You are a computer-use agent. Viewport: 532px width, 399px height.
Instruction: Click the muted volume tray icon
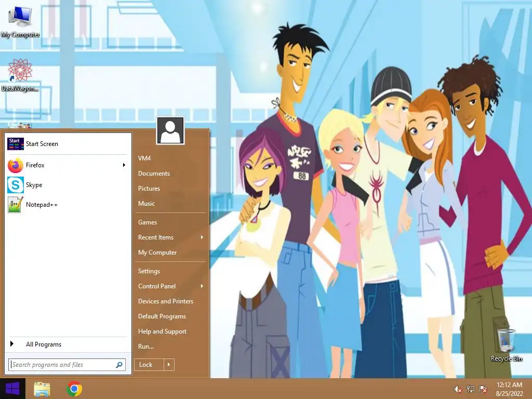tap(458, 389)
